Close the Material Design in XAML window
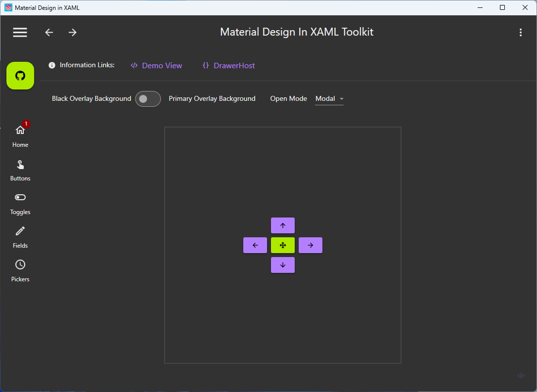 click(525, 7)
